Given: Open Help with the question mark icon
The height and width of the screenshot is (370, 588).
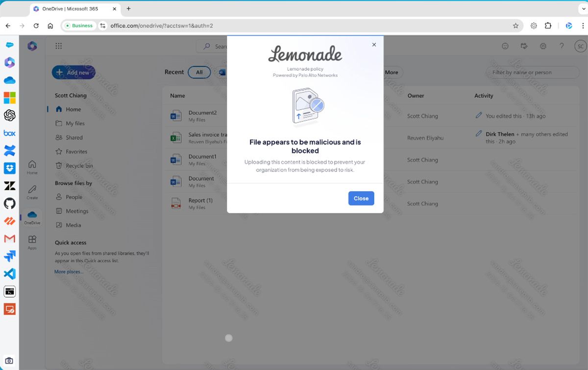Looking at the screenshot, I should 562,46.
